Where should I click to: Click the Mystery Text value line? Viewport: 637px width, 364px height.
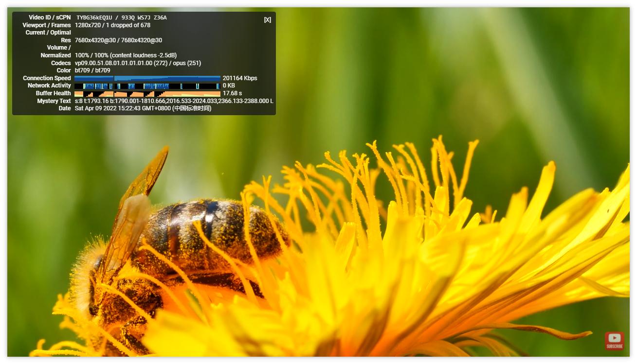pos(174,101)
